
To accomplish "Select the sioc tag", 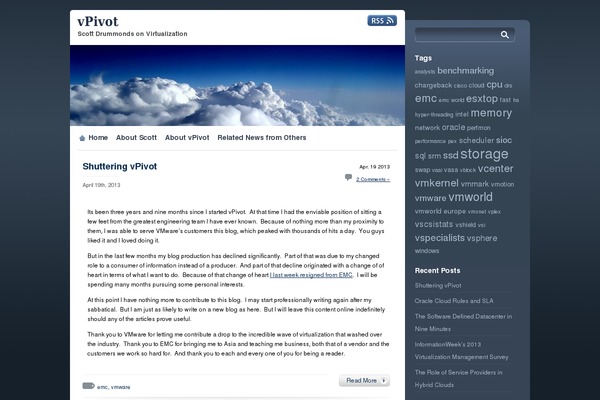I will coord(504,140).
